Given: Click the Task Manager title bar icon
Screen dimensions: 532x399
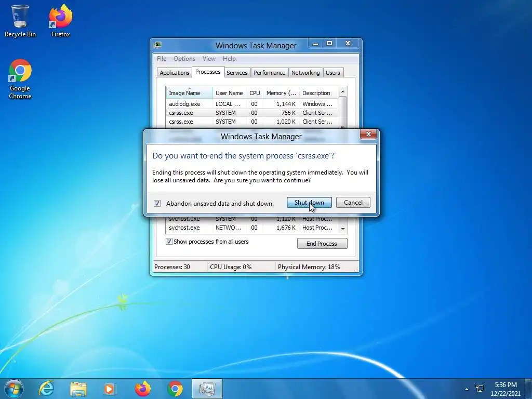Looking at the screenshot, I should (157, 45).
